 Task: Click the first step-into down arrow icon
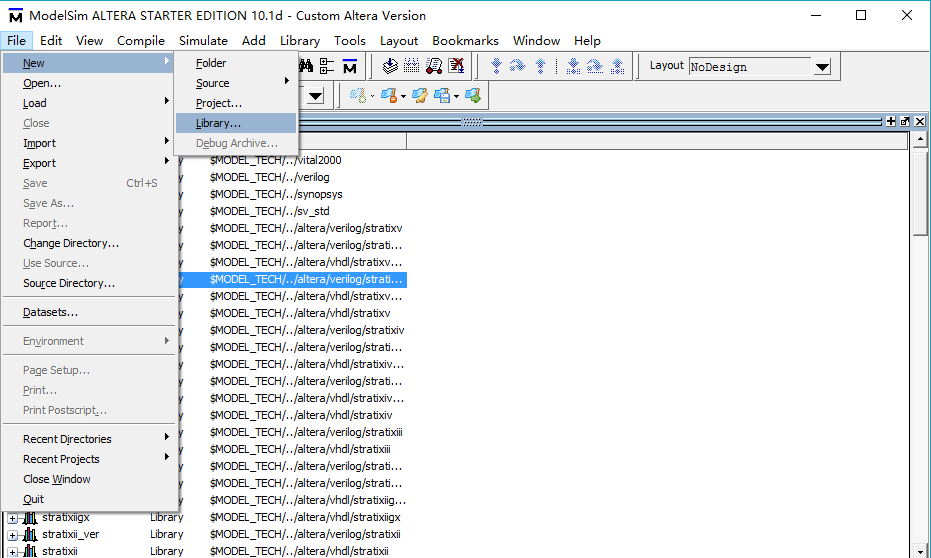click(496, 66)
